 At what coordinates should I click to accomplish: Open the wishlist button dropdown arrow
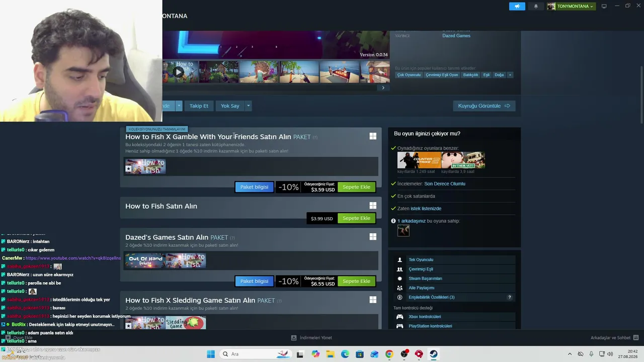[179, 106]
